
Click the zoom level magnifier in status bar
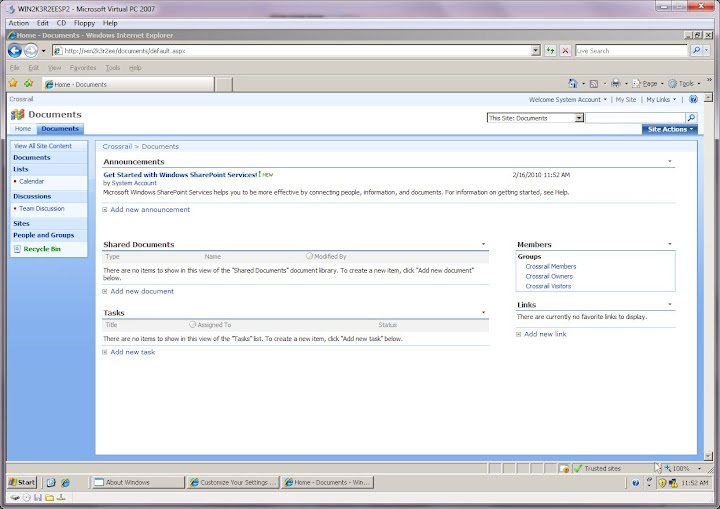(668, 469)
